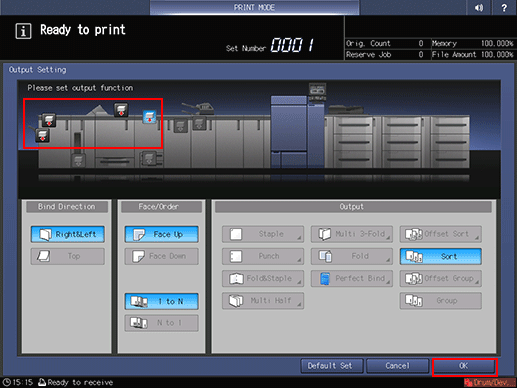Open the help question mark
517x388 pixels.
click(504, 7)
